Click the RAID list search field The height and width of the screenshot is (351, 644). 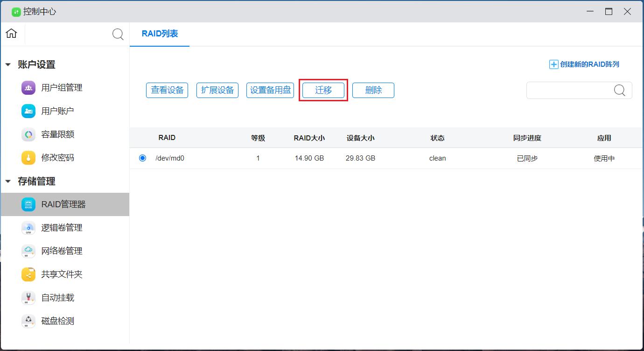569,91
